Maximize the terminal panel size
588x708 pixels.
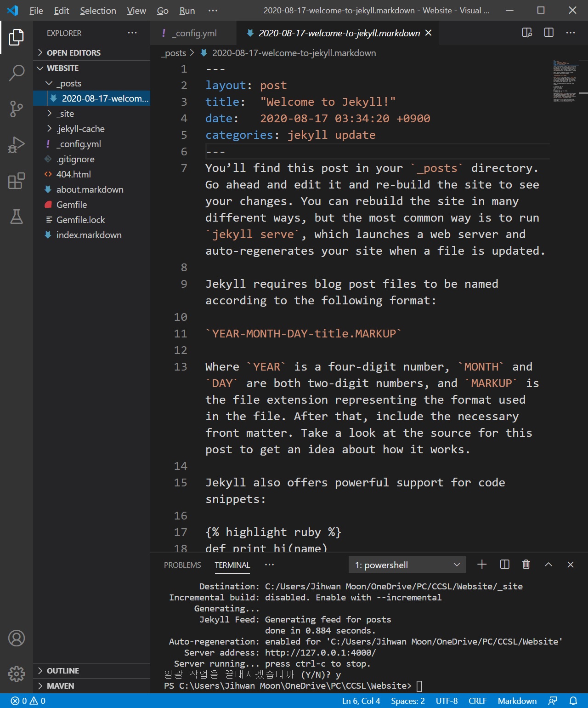coord(548,565)
